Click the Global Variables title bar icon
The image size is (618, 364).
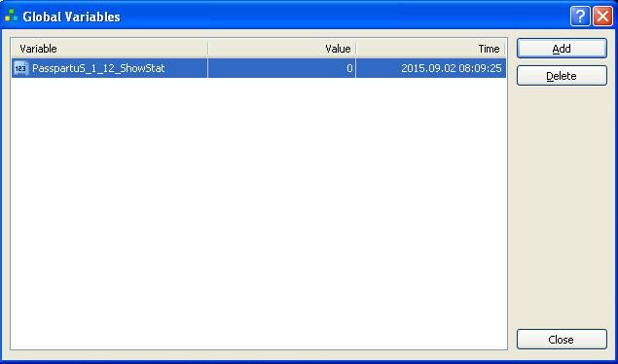tap(11, 17)
